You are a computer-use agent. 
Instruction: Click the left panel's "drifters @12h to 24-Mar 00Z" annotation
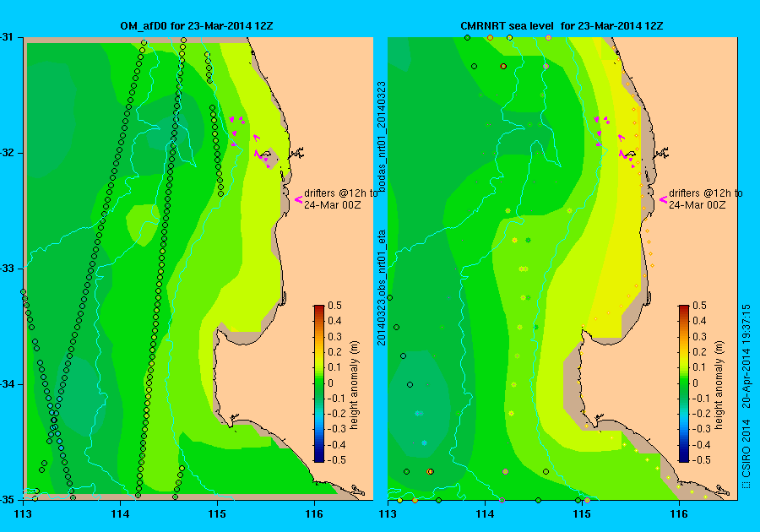pyautogui.click(x=341, y=198)
